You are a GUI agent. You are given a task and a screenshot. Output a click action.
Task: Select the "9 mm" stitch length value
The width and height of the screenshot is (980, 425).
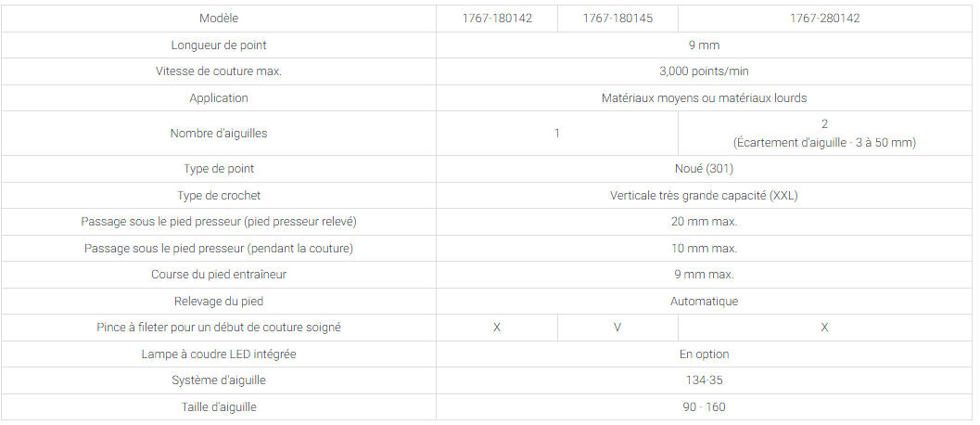click(x=704, y=45)
